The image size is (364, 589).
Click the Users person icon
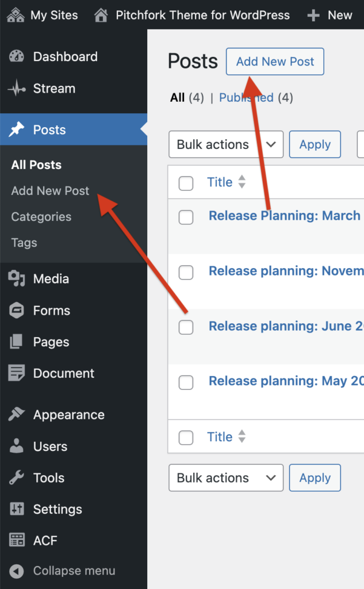(x=17, y=446)
